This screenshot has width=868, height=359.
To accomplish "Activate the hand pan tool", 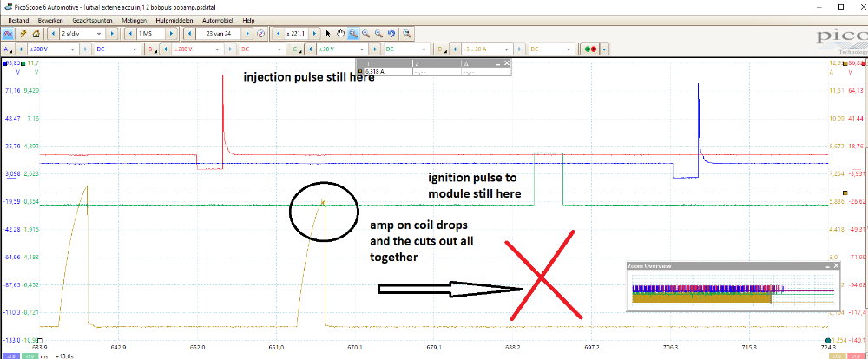I will pos(340,33).
